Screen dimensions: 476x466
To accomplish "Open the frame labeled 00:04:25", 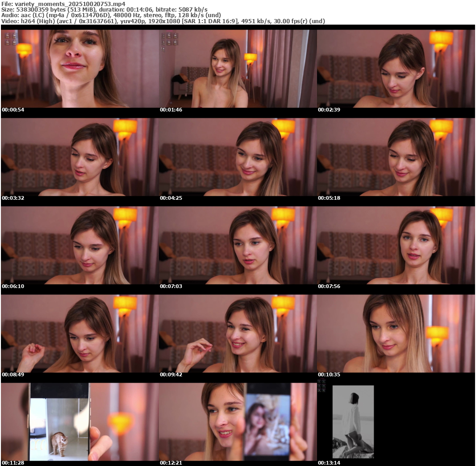I will (238, 157).
